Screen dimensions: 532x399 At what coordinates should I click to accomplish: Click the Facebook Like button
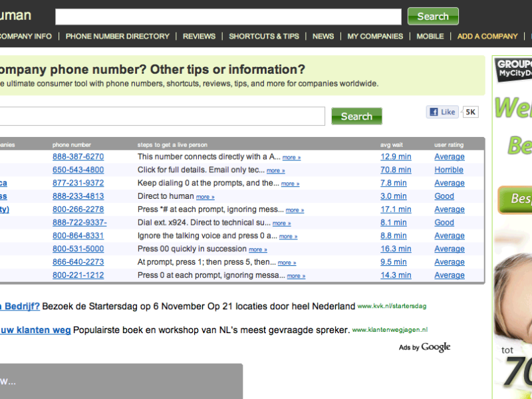442,112
